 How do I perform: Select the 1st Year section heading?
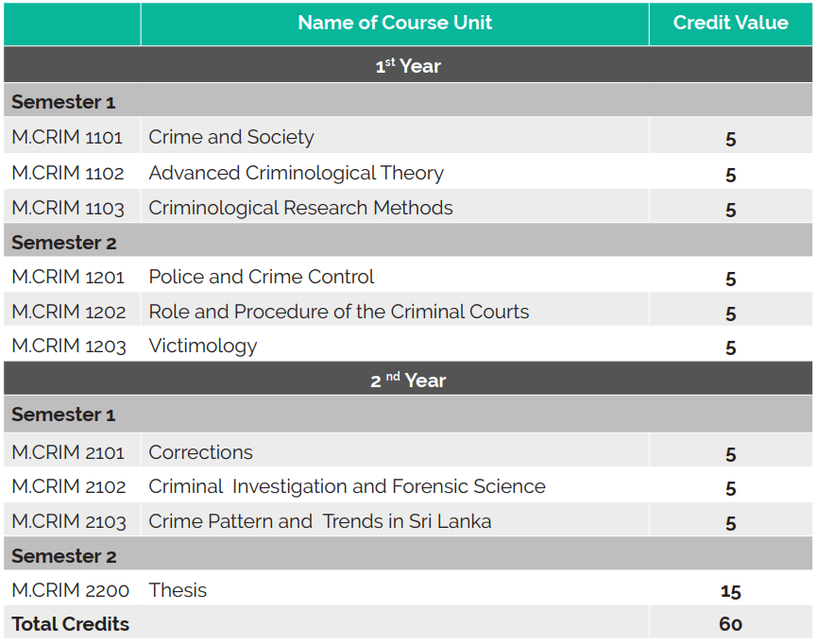pos(408,65)
